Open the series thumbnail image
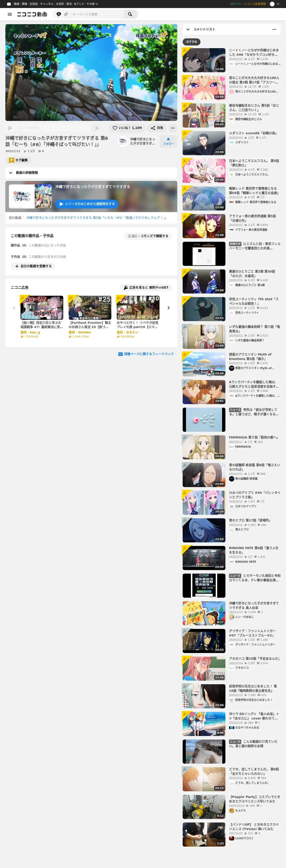 [30, 196]
